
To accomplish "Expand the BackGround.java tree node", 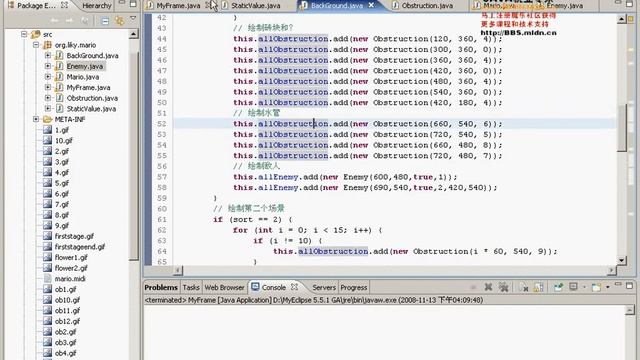I will [48, 56].
